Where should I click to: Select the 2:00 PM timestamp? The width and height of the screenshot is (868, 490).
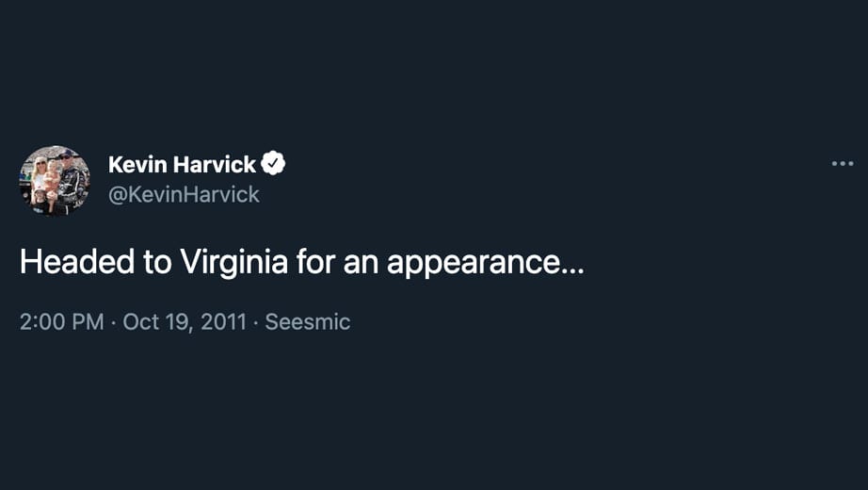pos(61,322)
